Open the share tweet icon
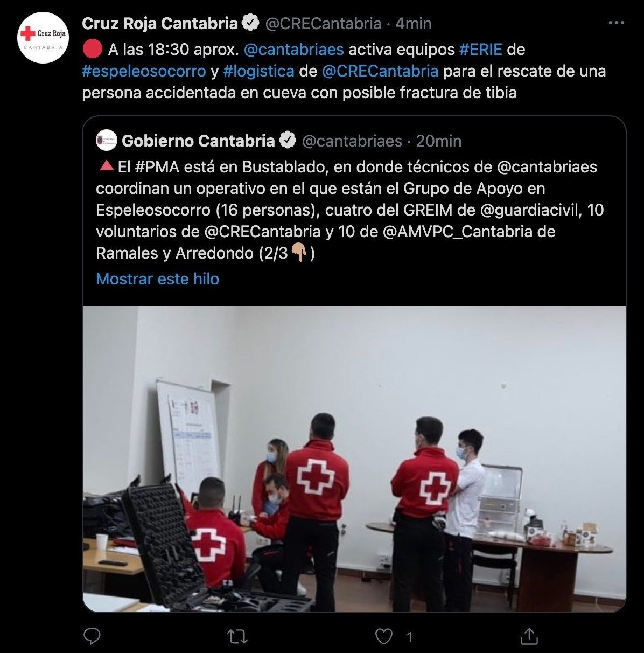The width and height of the screenshot is (644, 653). click(529, 636)
